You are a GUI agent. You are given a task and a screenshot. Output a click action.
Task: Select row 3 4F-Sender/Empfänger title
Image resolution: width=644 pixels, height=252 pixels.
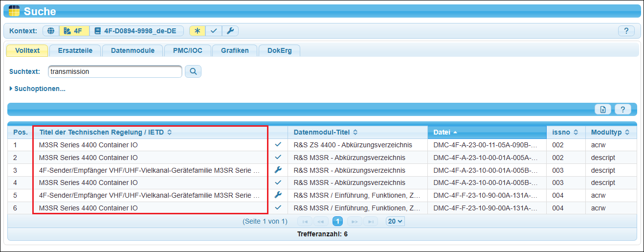pos(149,170)
